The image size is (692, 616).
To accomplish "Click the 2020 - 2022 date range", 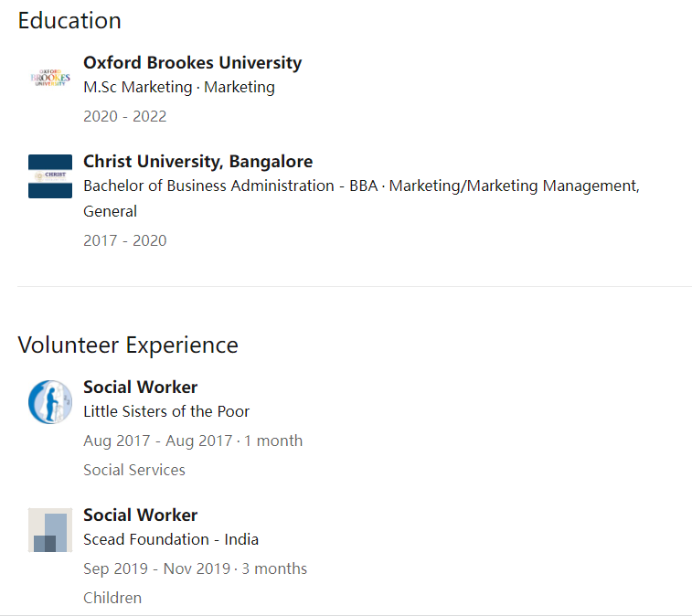I will click(125, 116).
